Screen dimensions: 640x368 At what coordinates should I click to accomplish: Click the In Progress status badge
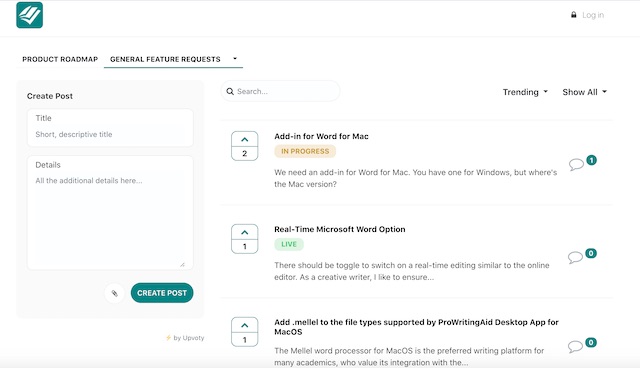coord(305,151)
